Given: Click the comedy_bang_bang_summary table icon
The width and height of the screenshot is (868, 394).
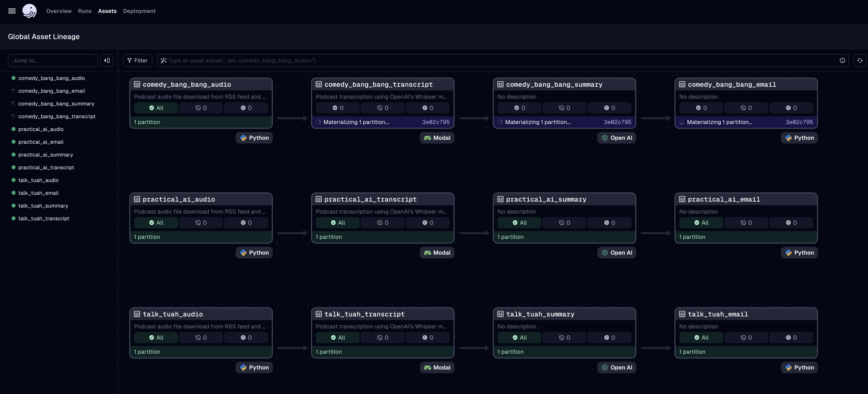Looking at the screenshot, I should [500, 85].
